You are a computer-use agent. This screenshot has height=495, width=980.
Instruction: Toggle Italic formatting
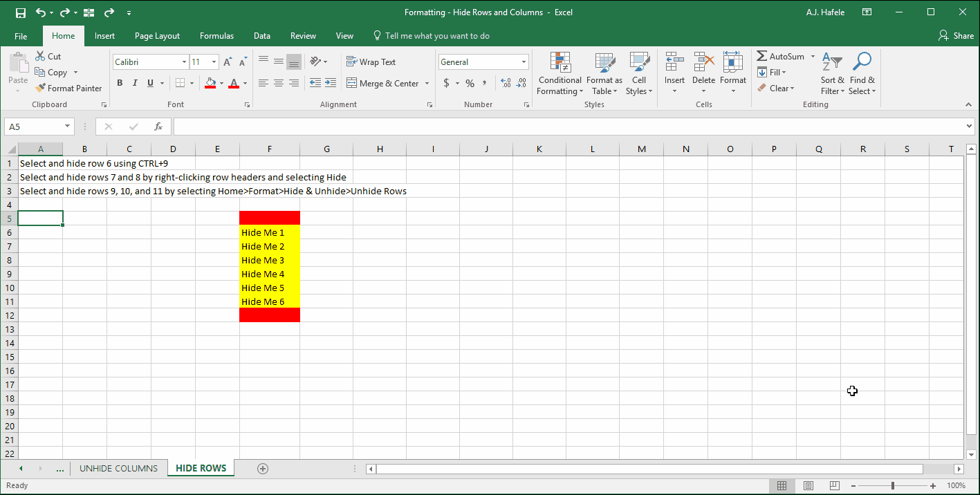point(135,83)
